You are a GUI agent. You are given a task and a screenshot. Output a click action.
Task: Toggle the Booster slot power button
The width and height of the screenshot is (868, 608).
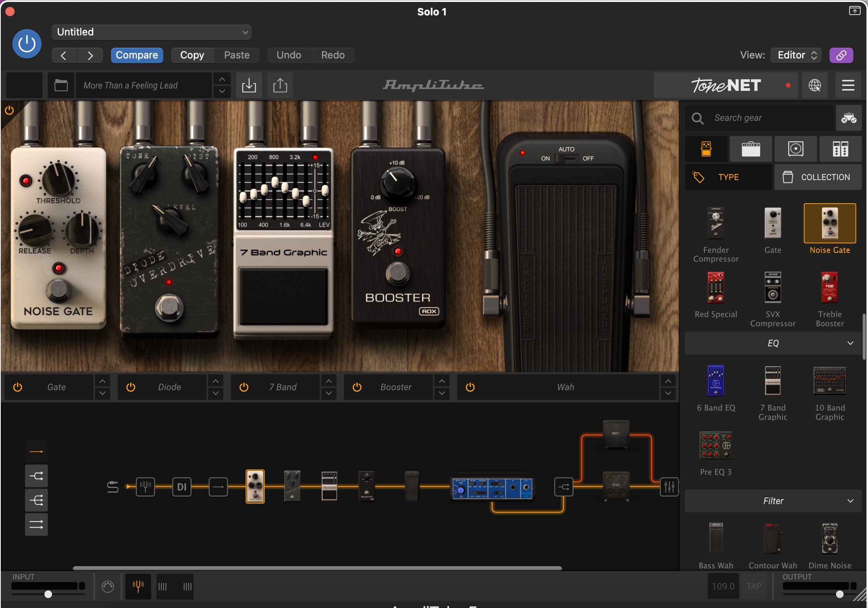[357, 387]
